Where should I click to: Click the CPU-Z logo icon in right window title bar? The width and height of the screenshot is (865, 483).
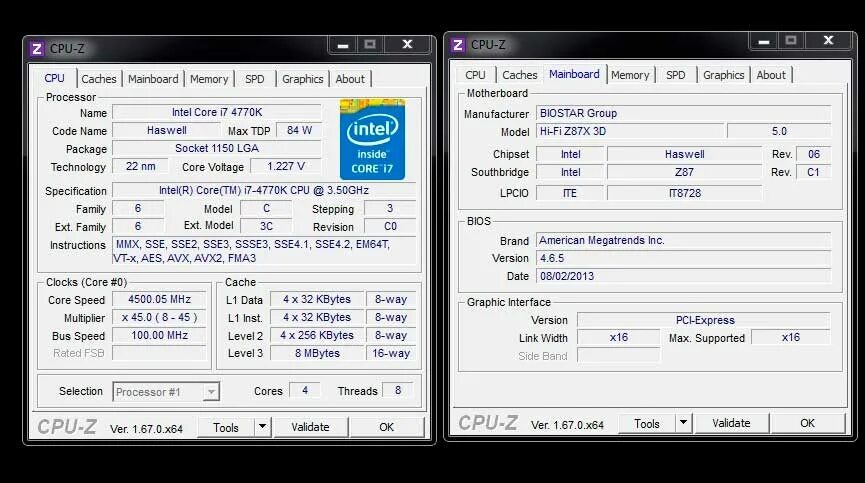click(x=457, y=45)
